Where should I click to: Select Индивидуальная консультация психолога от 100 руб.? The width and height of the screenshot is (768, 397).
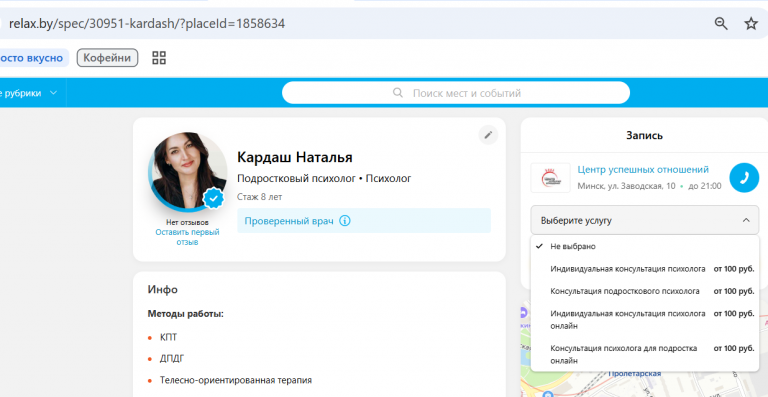645,269
